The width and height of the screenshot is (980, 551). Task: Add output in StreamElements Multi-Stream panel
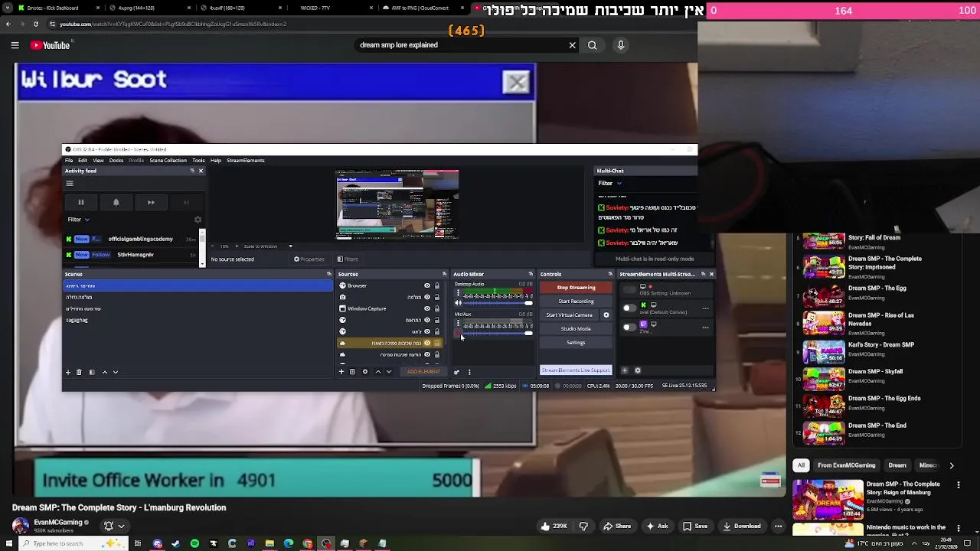point(624,370)
